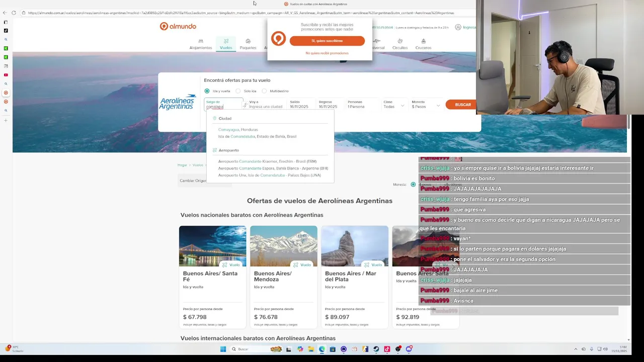Decline with 'No quiero recibir promociones'
The image size is (644, 362).
click(327, 53)
